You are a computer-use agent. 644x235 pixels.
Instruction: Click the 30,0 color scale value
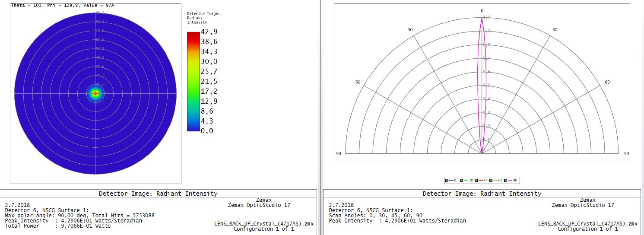[208, 62]
